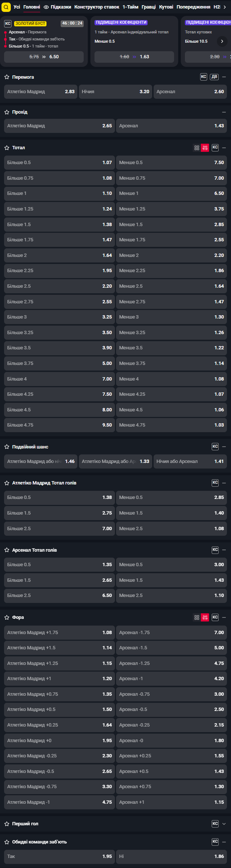Show next boosted odds card arrow
Screen dimensions: 231x868
[222, 41]
